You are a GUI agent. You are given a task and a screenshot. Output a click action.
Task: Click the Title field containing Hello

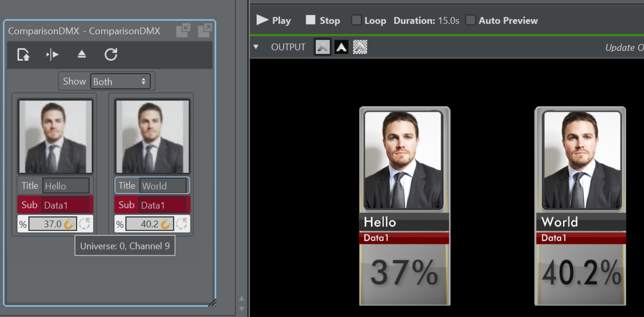pos(66,186)
